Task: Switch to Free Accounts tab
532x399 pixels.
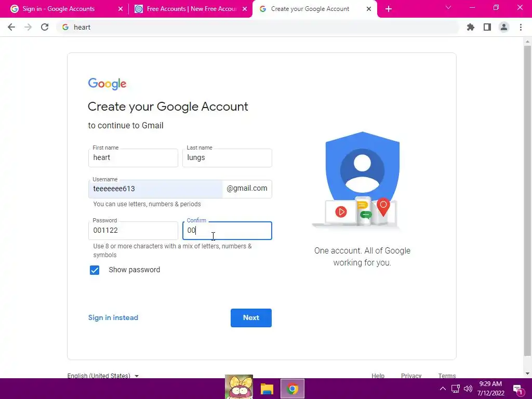Action: (191, 9)
